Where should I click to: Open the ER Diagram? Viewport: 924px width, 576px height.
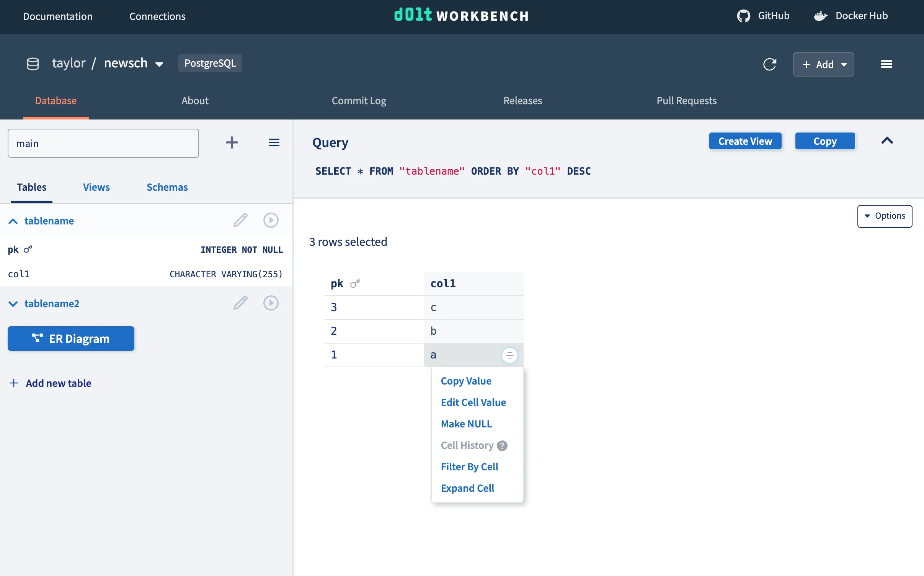(x=71, y=338)
